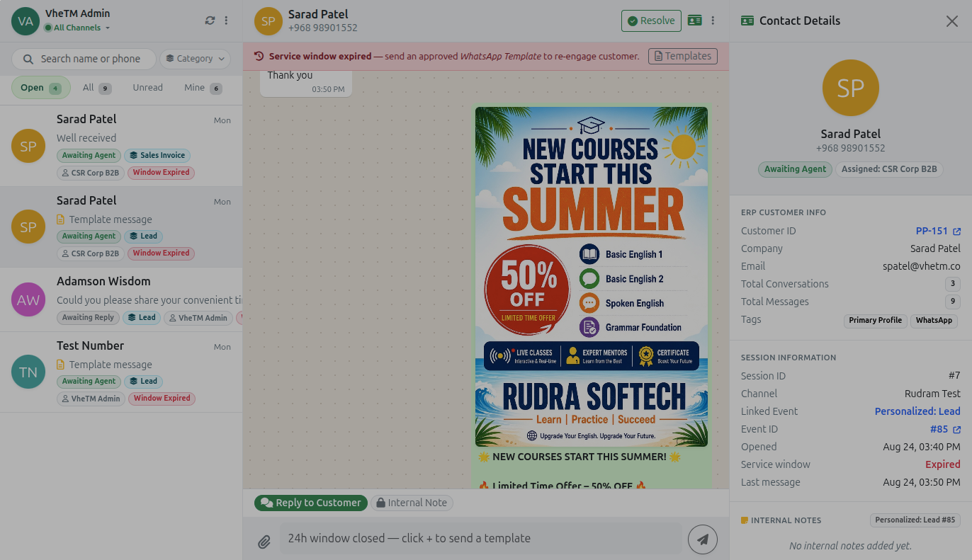Screen dimensions: 972x560
Task: Click the WhatsApp tag in Contact Details
Action: (934, 321)
